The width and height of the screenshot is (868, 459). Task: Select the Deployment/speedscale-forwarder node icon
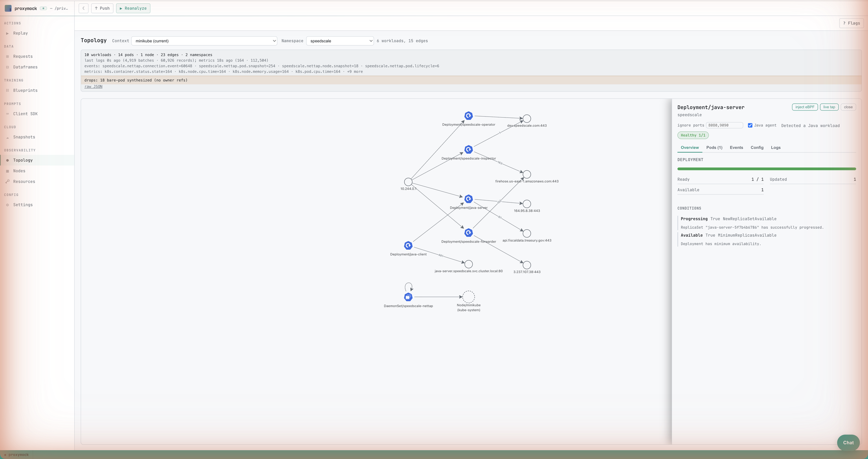469,233
